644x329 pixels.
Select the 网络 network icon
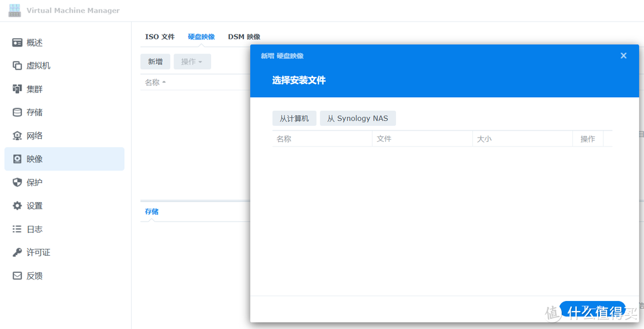17,135
